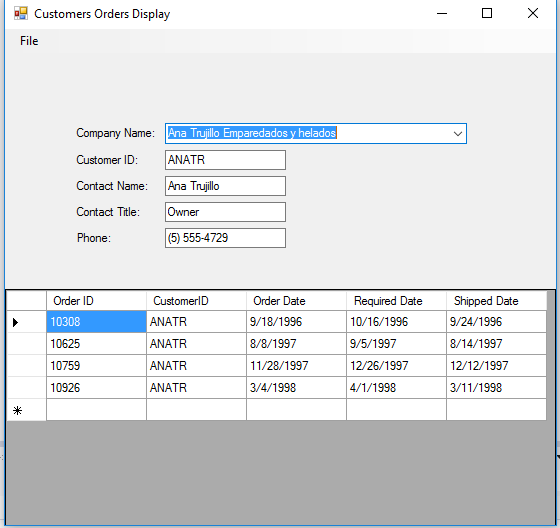Minimize the Customers Orders Display window
This screenshot has height=528, width=560.
point(442,14)
